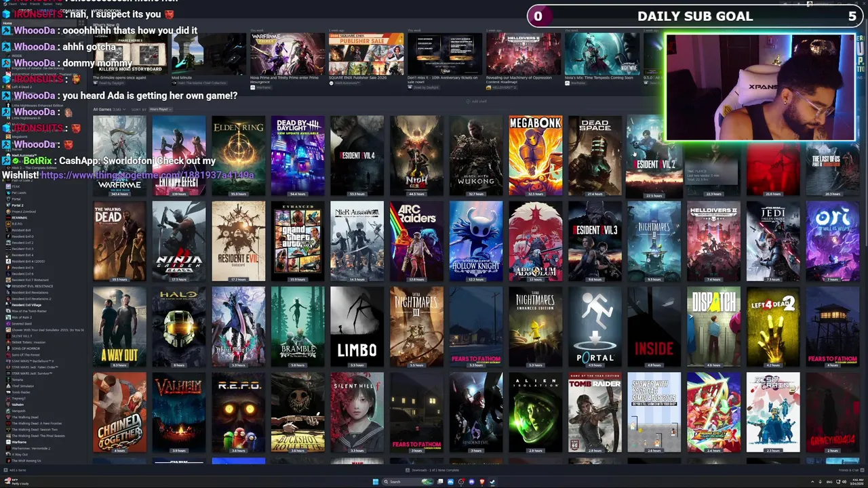The height and width of the screenshot is (488, 868).
Task: Open Helldivers II cover in game grid
Action: click(713, 241)
